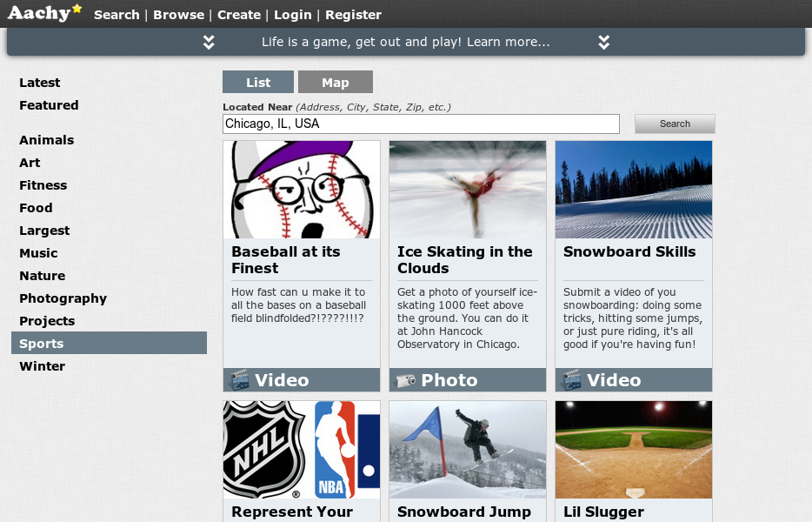This screenshot has width=812, height=522.
Task: Open Browse in the top navigation
Action: [x=179, y=15]
